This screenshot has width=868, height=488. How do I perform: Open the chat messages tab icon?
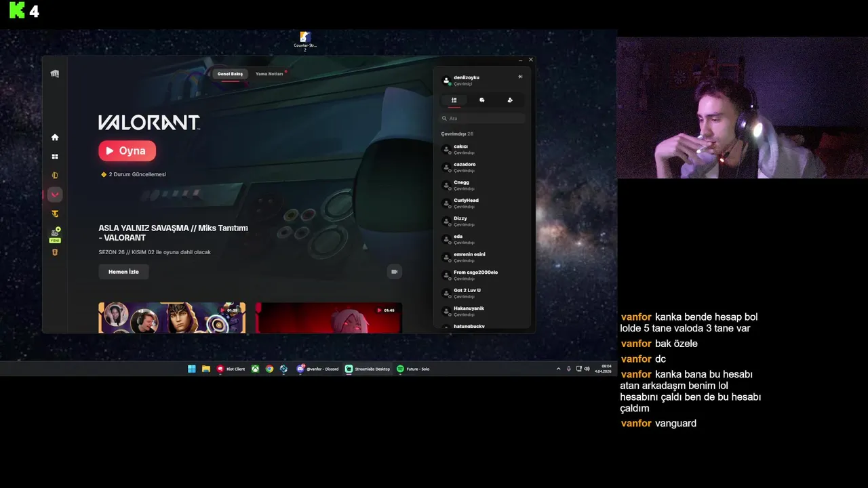point(482,100)
